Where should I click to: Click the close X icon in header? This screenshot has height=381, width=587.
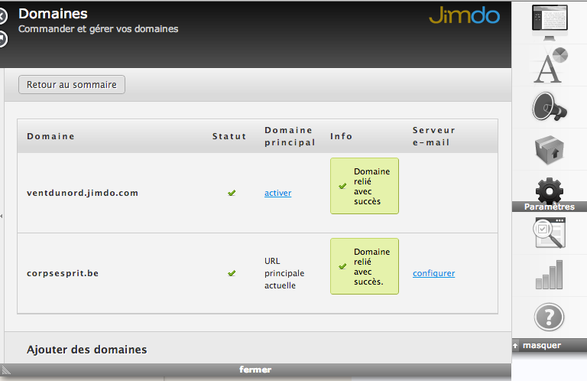pyautogui.click(x=2, y=16)
